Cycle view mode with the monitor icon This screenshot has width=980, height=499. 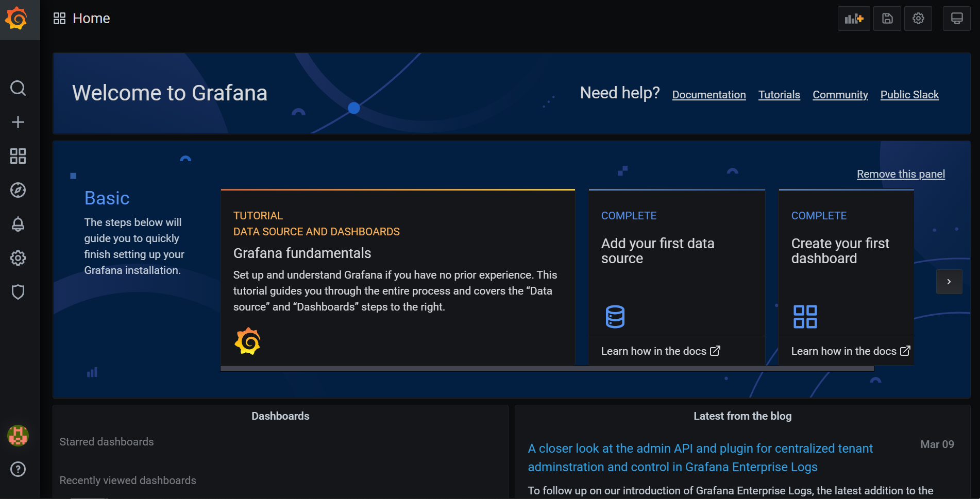957,19
